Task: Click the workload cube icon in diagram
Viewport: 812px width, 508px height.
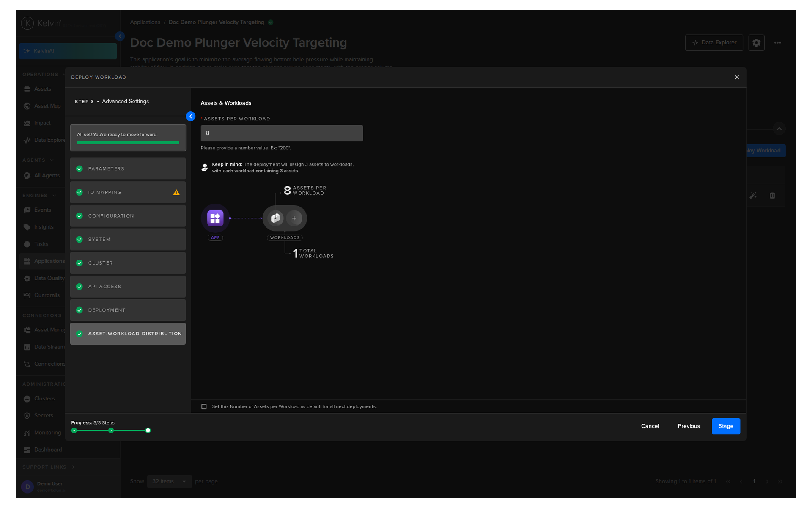Action: click(x=275, y=218)
